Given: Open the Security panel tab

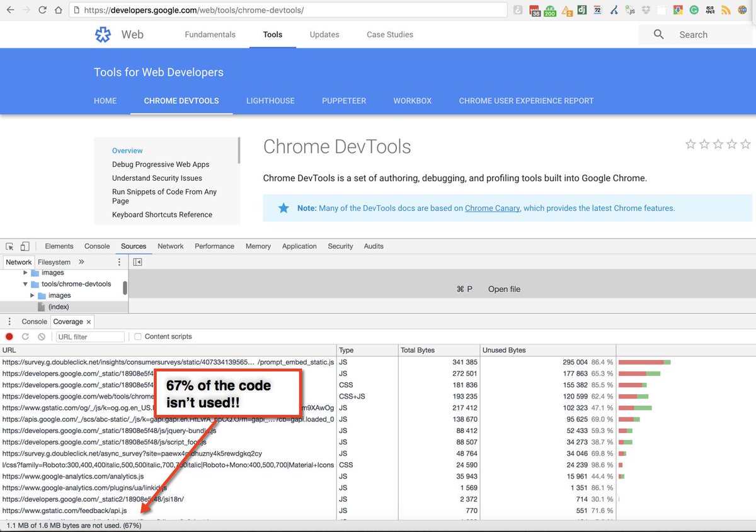Looking at the screenshot, I should pos(340,246).
